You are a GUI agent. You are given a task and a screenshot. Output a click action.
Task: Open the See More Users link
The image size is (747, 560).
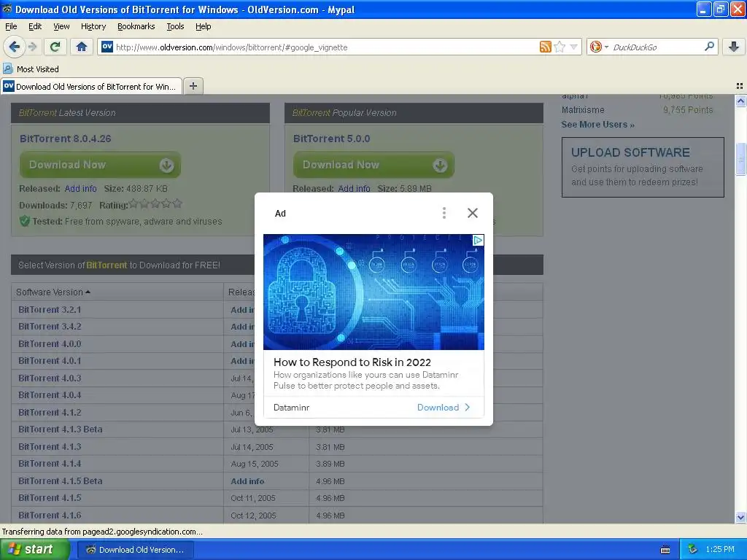598,124
